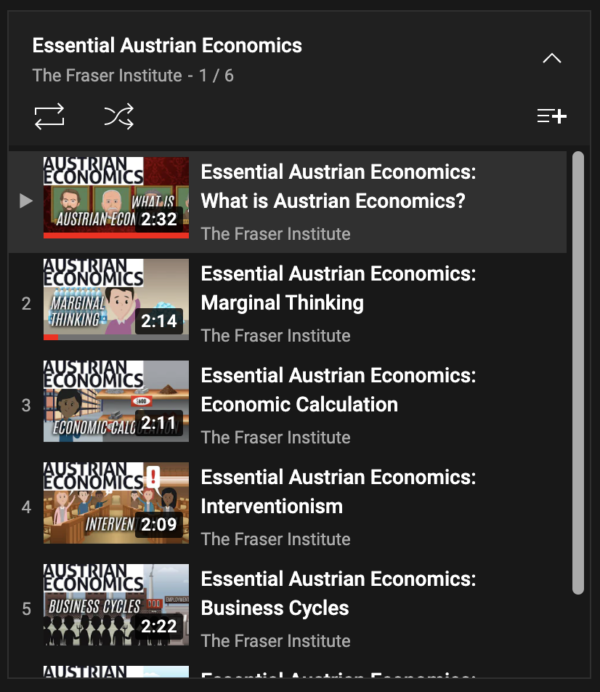
Task: Click the save playlist add icon
Action: (551, 116)
